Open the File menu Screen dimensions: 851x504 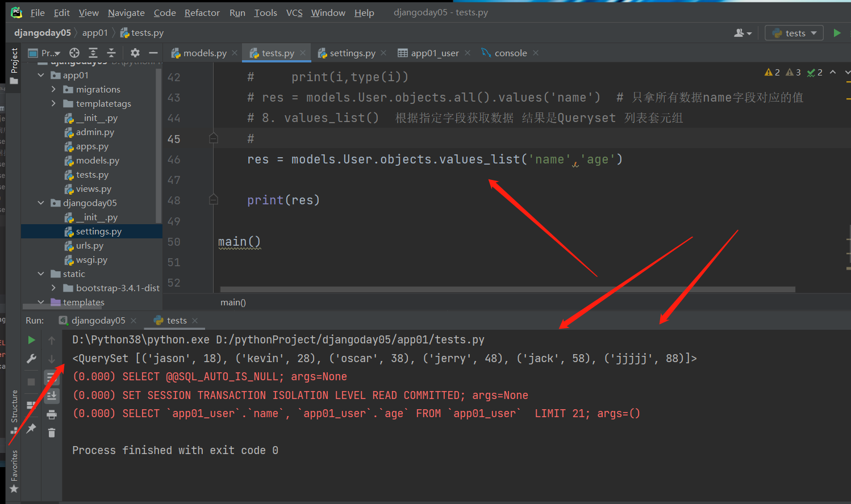[37, 12]
